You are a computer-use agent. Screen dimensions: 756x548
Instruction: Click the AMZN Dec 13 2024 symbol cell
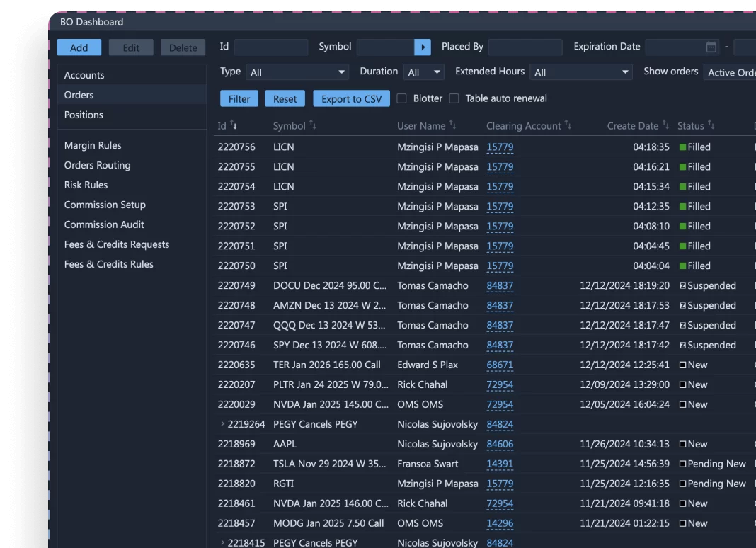(330, 305)
